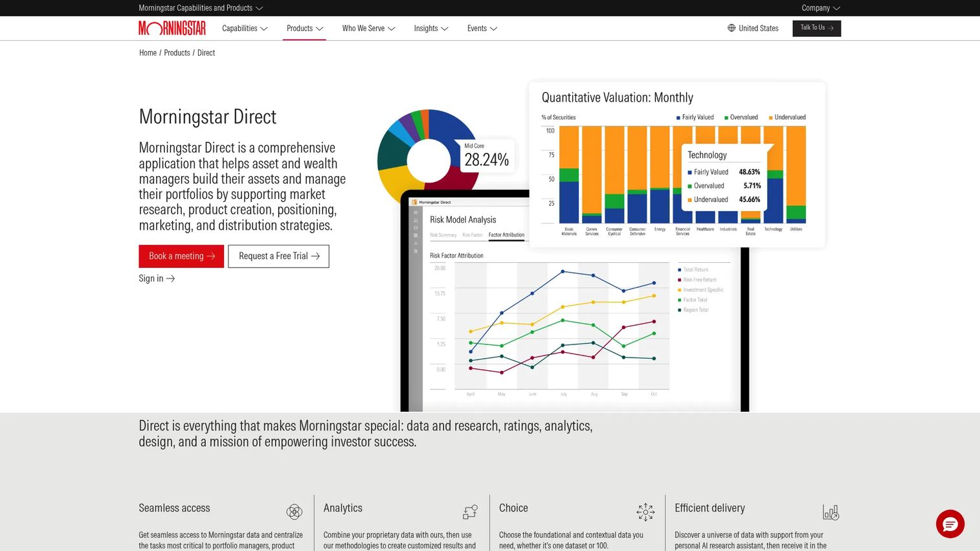The width and height of the screenshot is (980, 551).
Task: Click Request a Free Trial button
Action: coord(279,256)
